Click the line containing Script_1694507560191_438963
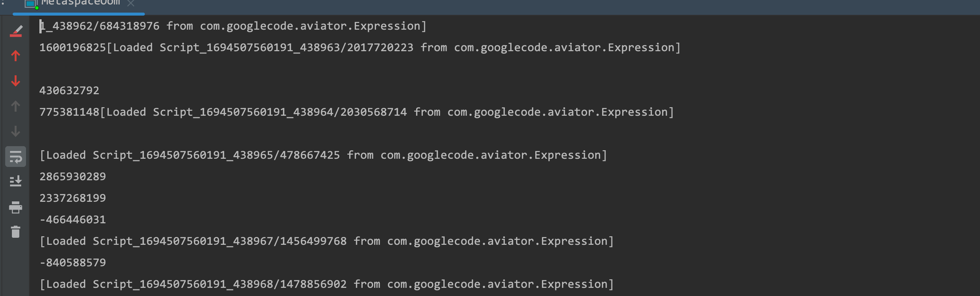980x296 pixels. (x=360, y=47)
